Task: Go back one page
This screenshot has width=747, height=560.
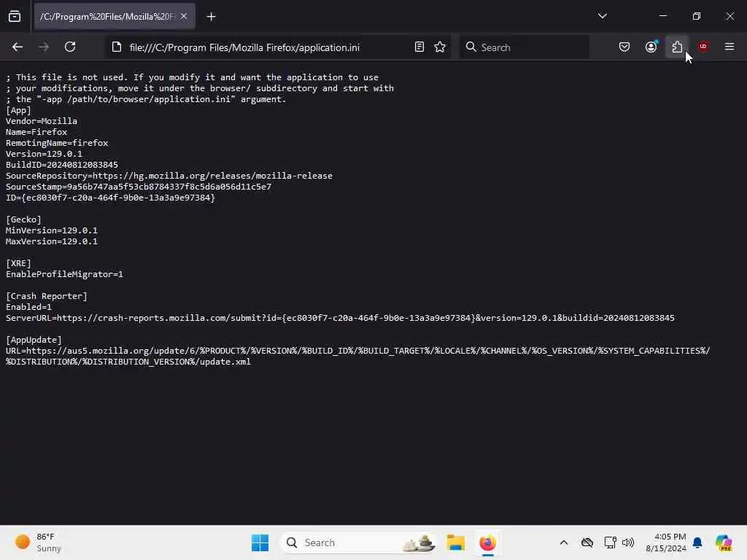Action: [x=18, y=47]
